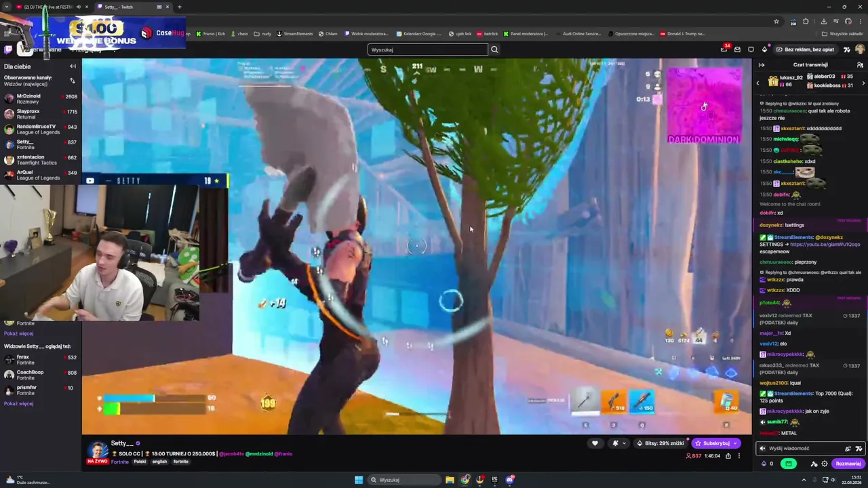Open Epic Games launcher in taskbar
The width and height of the screenshot is (868, 488).
tap(494, 479)
